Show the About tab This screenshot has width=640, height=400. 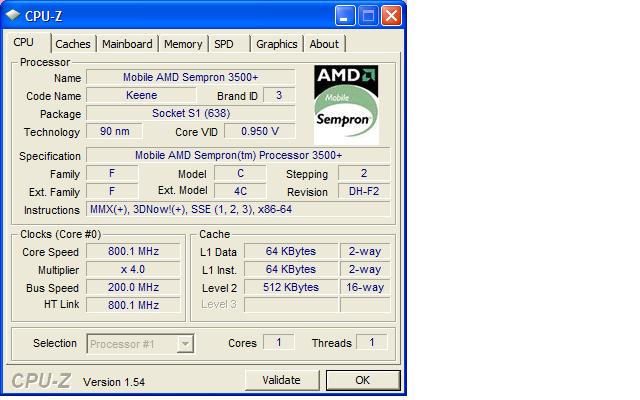[x=324, y=44]
